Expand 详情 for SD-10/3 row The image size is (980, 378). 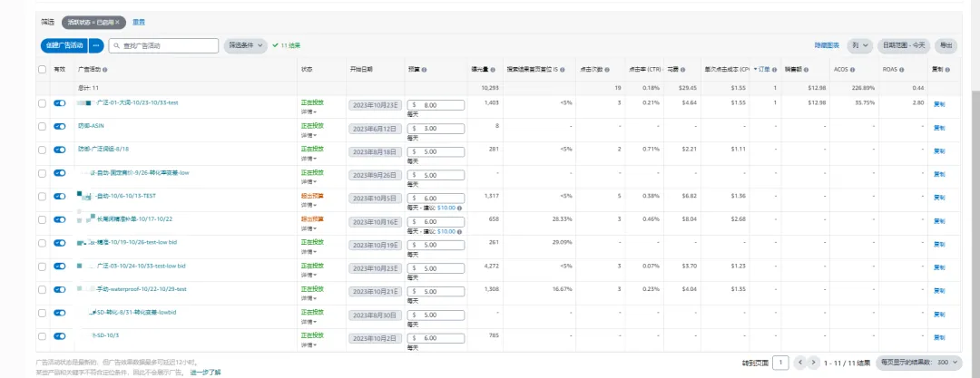(309, 344)
